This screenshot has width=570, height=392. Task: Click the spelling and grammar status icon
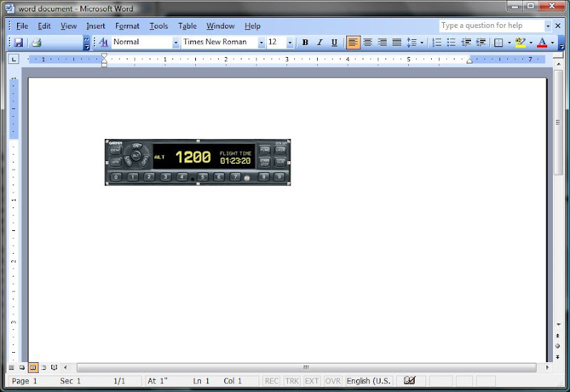410,381
